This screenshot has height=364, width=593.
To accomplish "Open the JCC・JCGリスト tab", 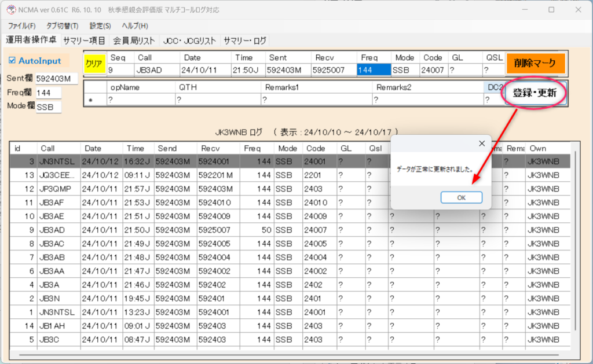I will tap(189, 41).
